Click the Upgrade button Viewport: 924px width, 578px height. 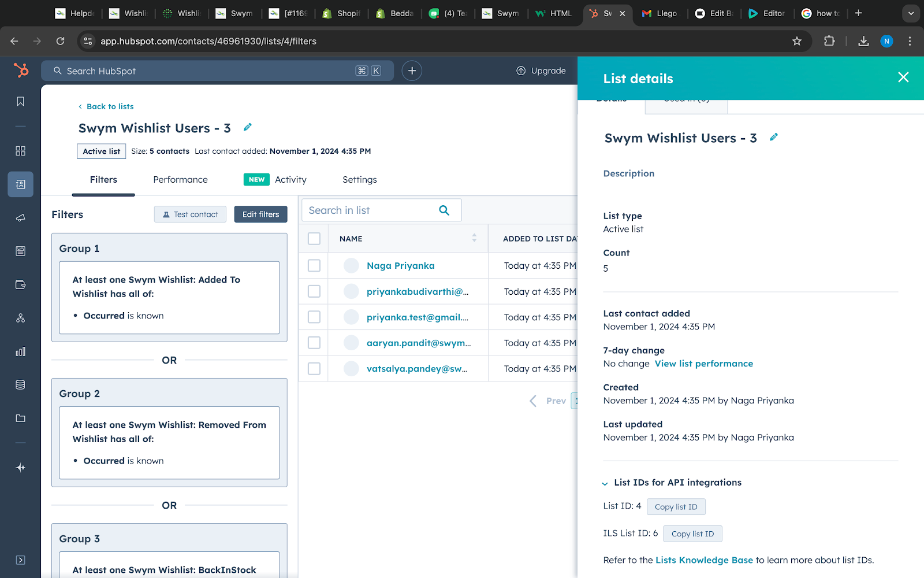click(x=541, y=71)
